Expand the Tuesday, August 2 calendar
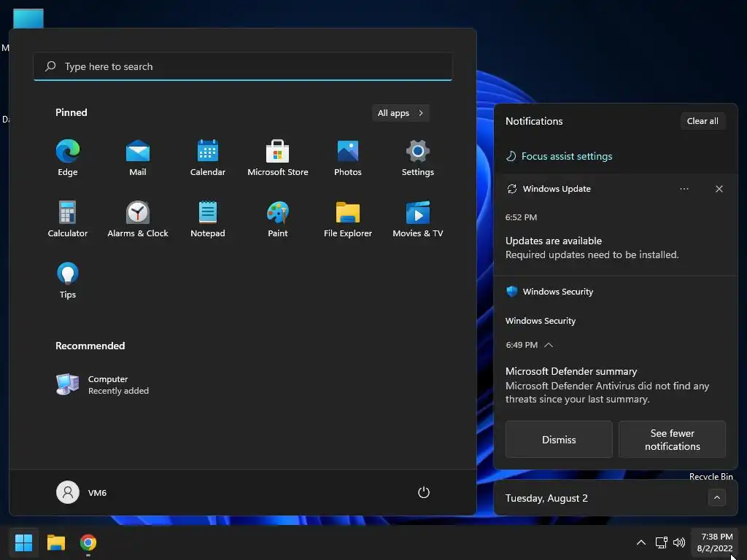Screen dimensions: 747x560 pos(717,497)
